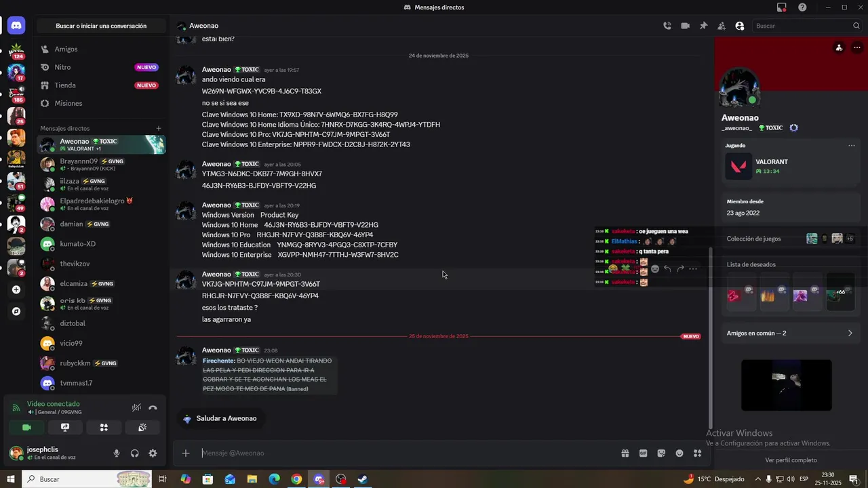Open taskbar volume control

(791, 479)
